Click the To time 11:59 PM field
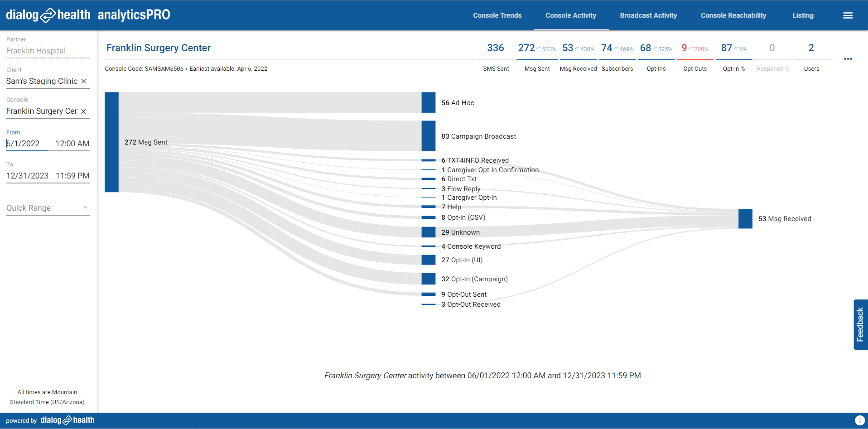This screenshot has height=429, width=868. click(x=72, y=176)
